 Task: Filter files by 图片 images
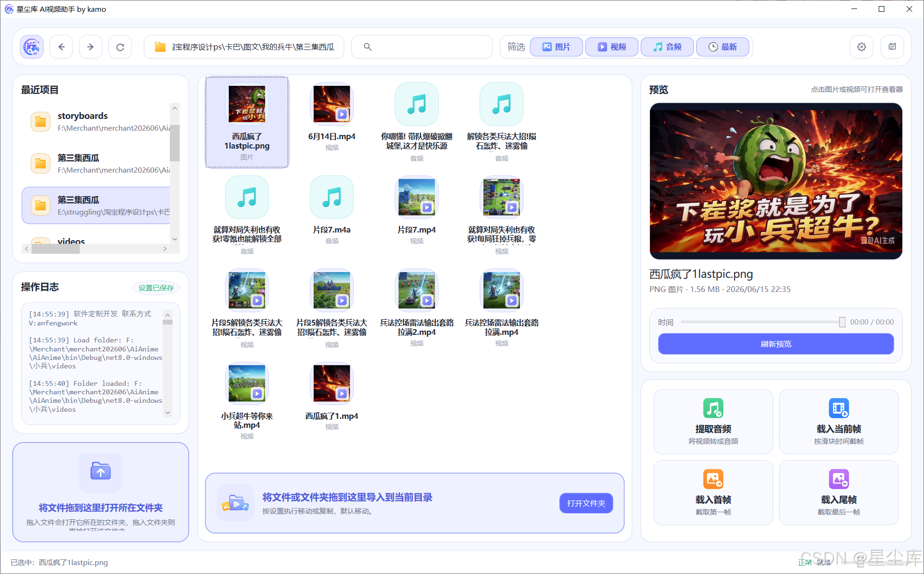557,47
